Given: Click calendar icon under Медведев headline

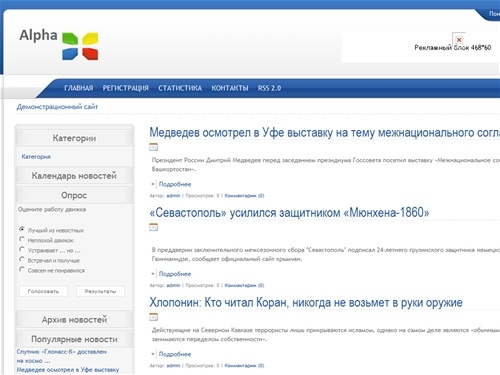Looking at the screenshot, I should pyautogui.click(x=153, y=147).
